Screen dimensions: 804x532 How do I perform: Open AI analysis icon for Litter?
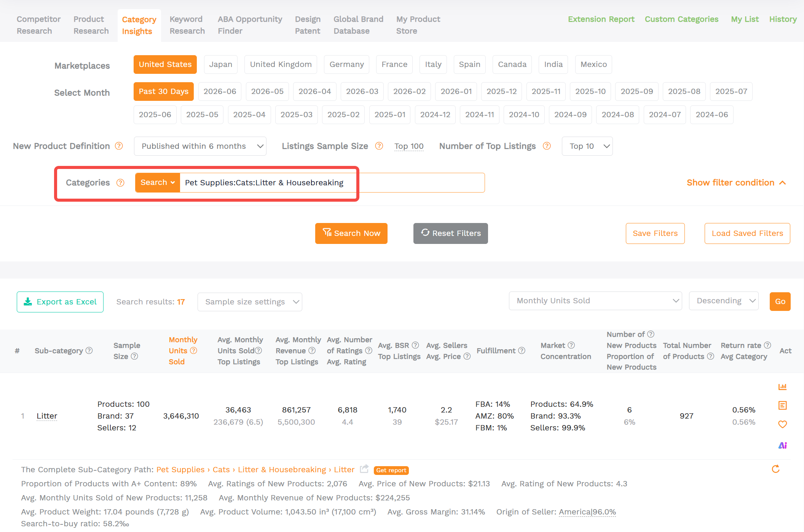(x=782, y=445)
